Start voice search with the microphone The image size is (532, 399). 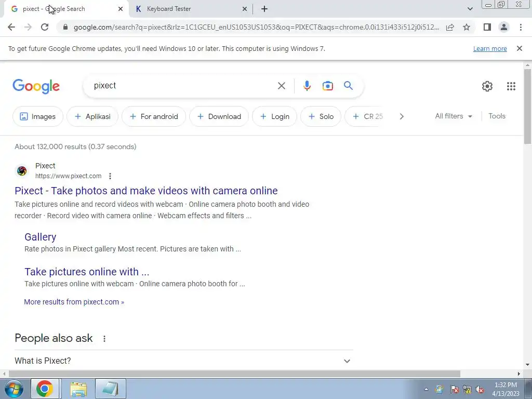307,86
